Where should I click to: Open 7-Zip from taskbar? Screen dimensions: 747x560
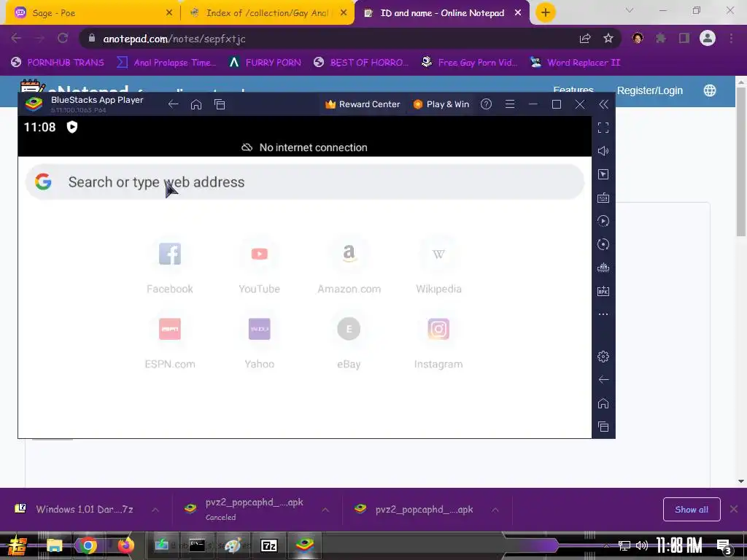[x=269, y=545]
